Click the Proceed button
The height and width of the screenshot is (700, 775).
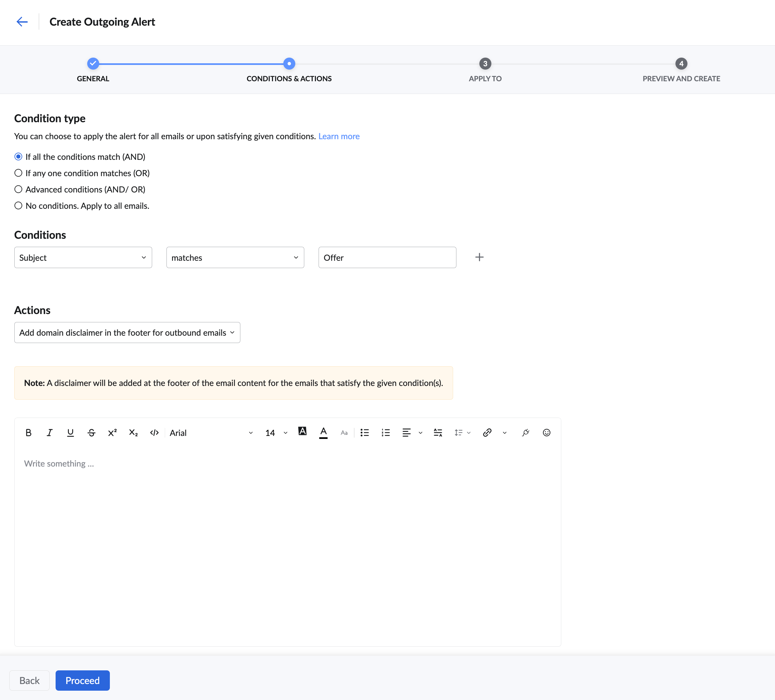[82, 680]
